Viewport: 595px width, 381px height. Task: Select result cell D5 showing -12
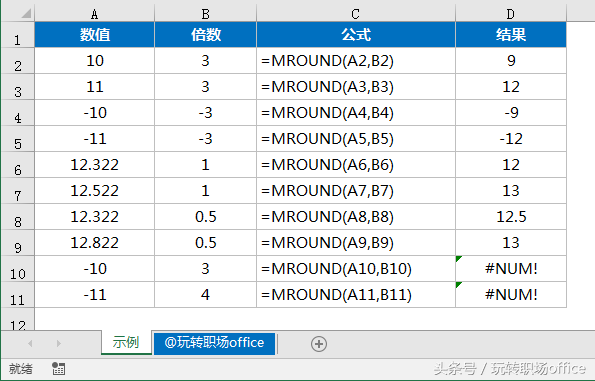coord(511,139)
